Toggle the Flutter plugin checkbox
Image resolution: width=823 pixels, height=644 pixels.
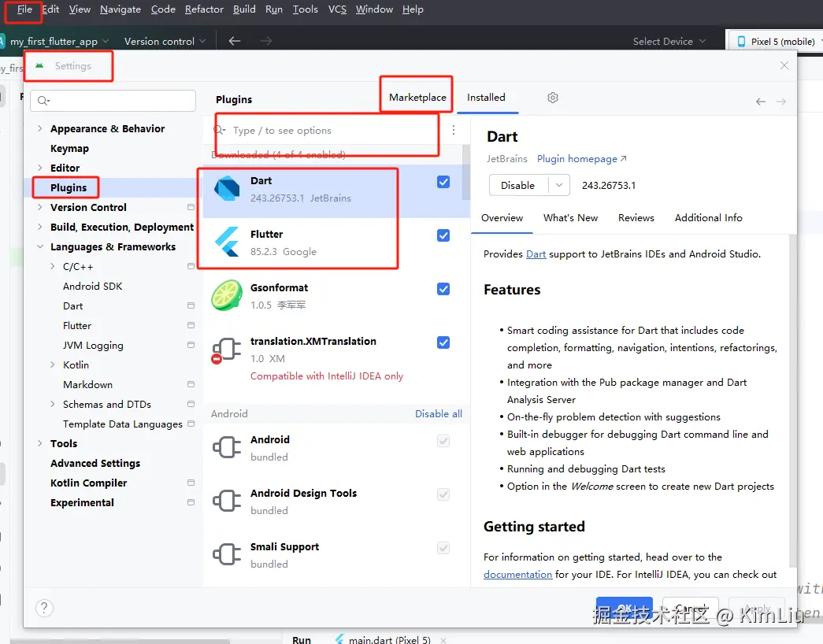[443, 235]
